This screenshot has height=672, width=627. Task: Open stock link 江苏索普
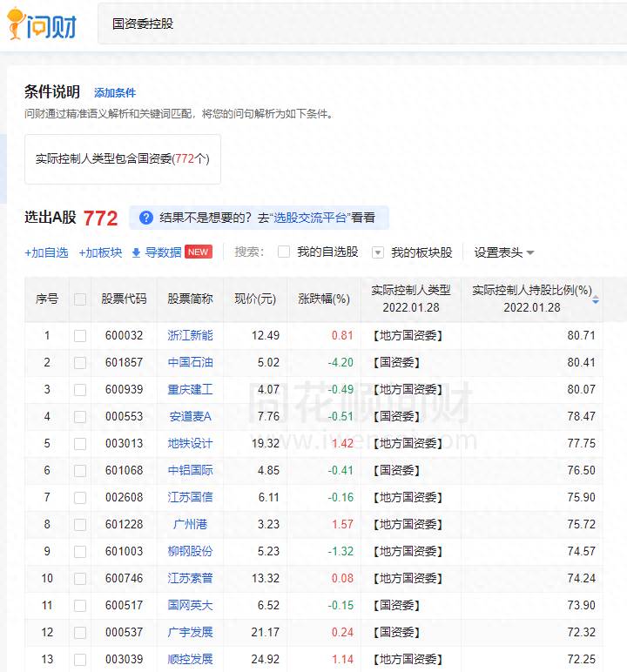[190, 578]
